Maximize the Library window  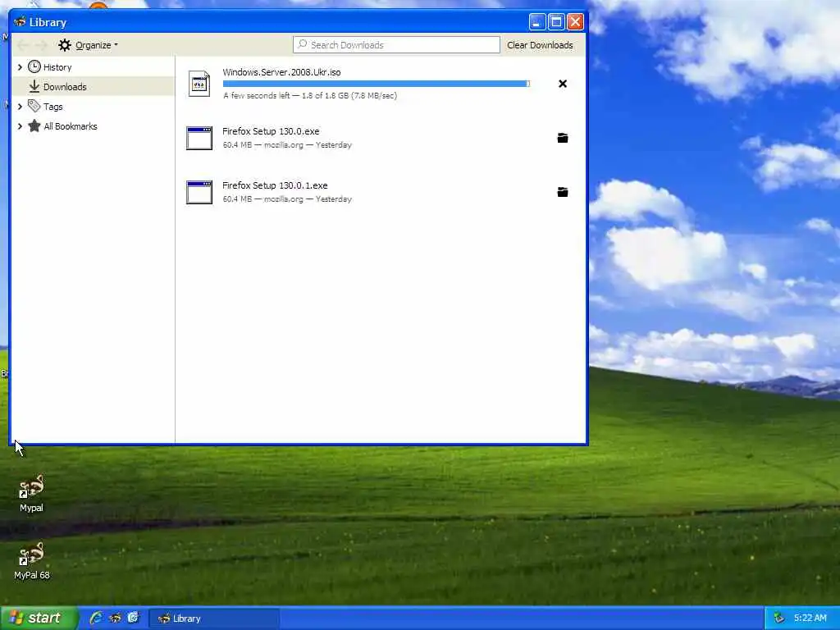[556, 22]
